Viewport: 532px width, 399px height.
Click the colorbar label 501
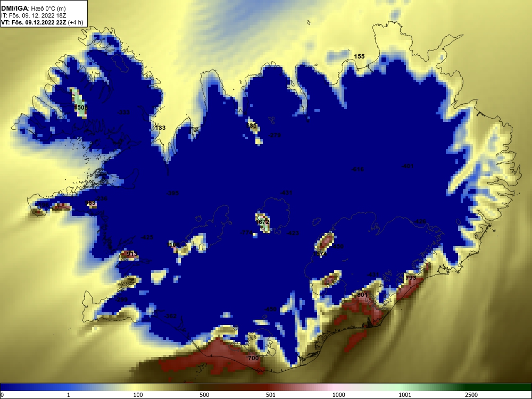pos(271,395)
